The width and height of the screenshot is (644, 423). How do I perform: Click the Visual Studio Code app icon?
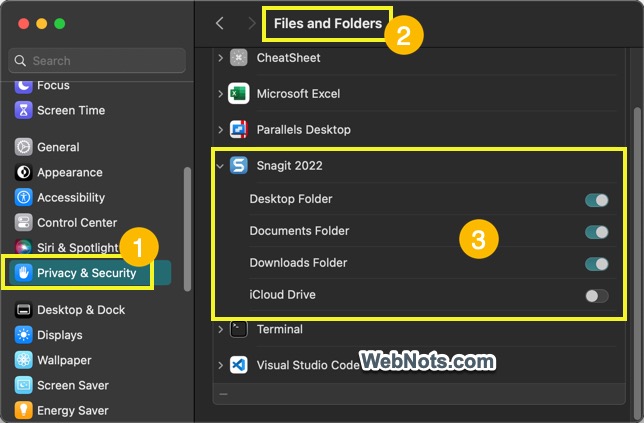[x=239, y=365]
